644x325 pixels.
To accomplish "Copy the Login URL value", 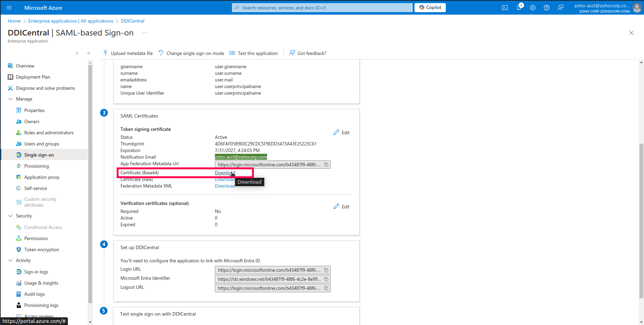I will click(x=326, y=270).
